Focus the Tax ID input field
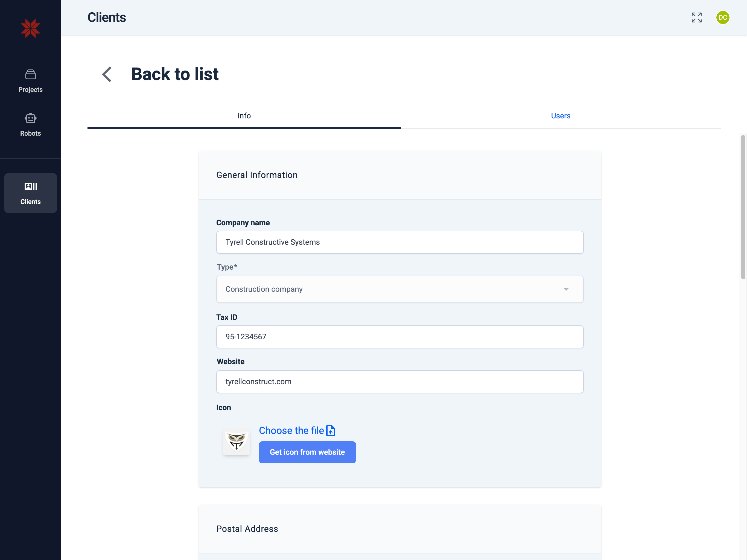Image resolution: width=747 pixels, height=560 pixels. pos(399,337)
